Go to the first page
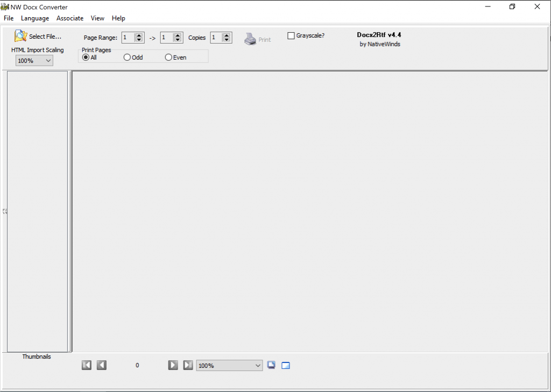Image resolution: width=551 pixels, height=392 pixels. tap(87, 365)
